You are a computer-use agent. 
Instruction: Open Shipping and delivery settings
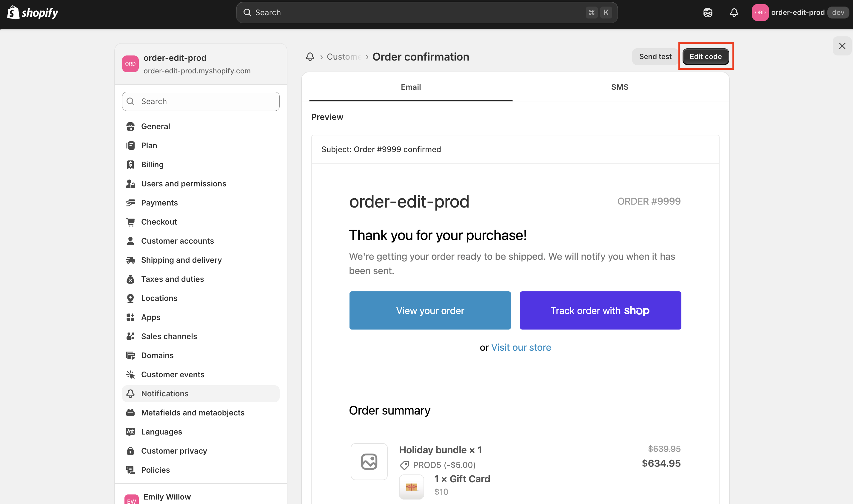pos(181,260)
